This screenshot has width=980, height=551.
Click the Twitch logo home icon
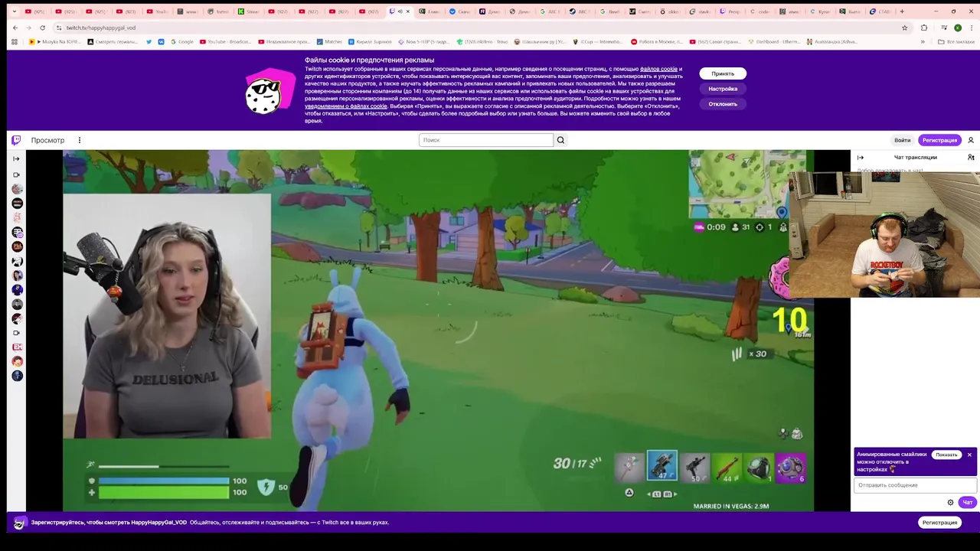tap(16, 140)
